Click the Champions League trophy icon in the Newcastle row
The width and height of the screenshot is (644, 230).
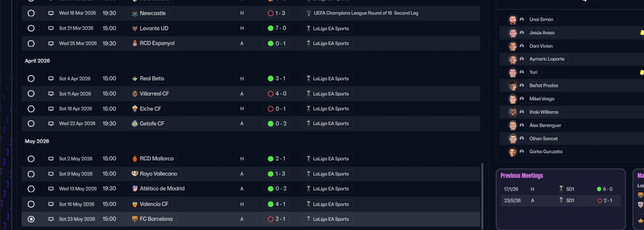(308, 13)
